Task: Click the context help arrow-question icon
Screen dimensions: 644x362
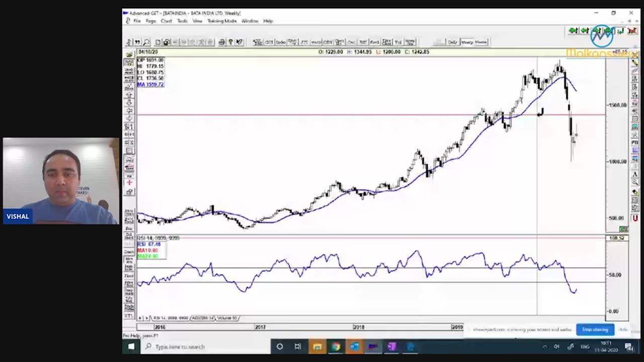Action: click(239, 42)
